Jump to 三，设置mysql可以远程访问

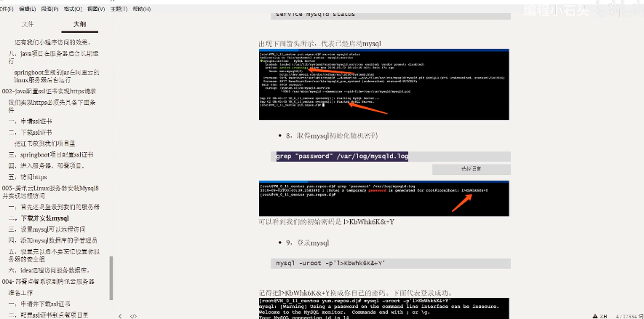coord(47,229)
